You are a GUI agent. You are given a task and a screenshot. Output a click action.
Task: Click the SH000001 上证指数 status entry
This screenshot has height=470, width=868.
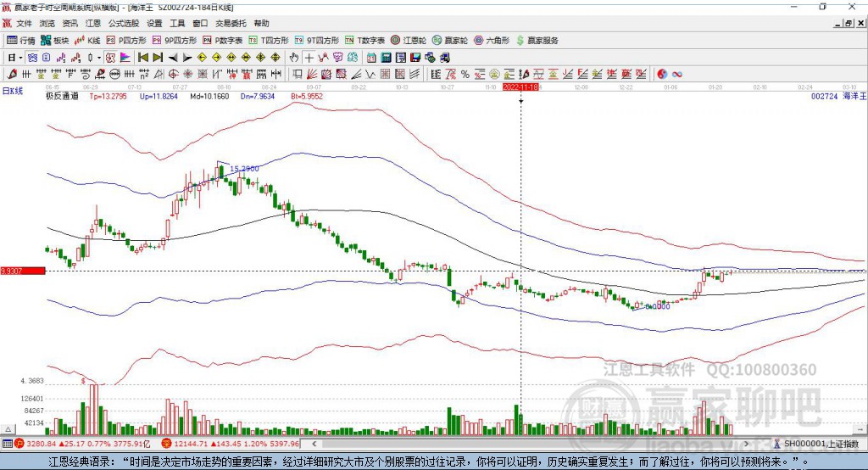pyautogui.click(x=821, y=444)
